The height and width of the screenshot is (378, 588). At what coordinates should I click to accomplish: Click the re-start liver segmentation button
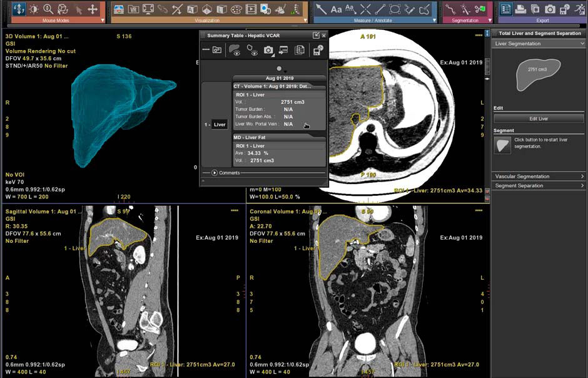pyautogui.click(x=502, y=145)
